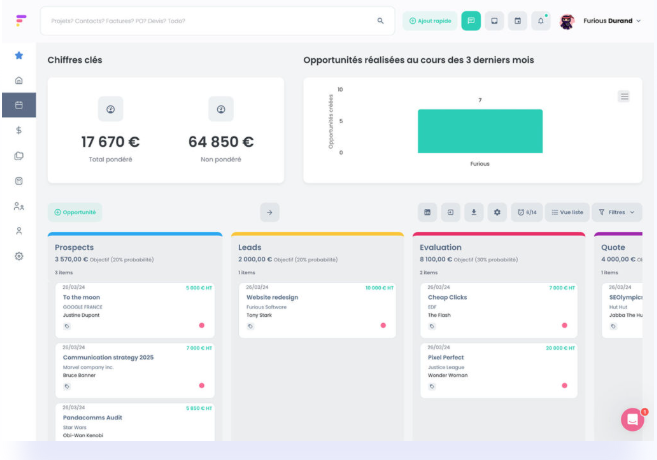The height and width of the screenshot is (460, 657).
Task: Click the star favorites icon in sidebar
Action: tap(19, 55)
